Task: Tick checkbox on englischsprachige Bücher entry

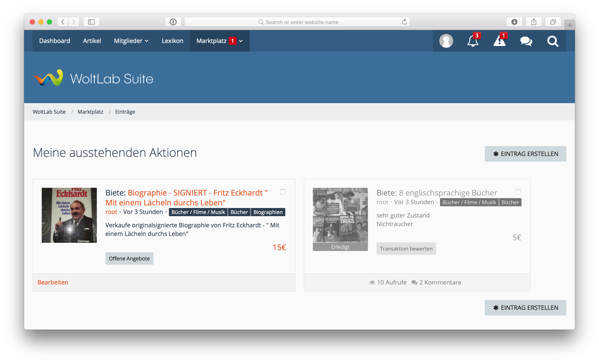Action: 518,192
